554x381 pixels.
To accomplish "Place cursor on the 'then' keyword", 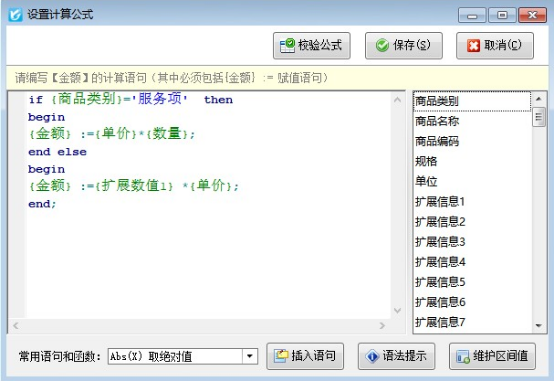I will (x=218, y=100).
